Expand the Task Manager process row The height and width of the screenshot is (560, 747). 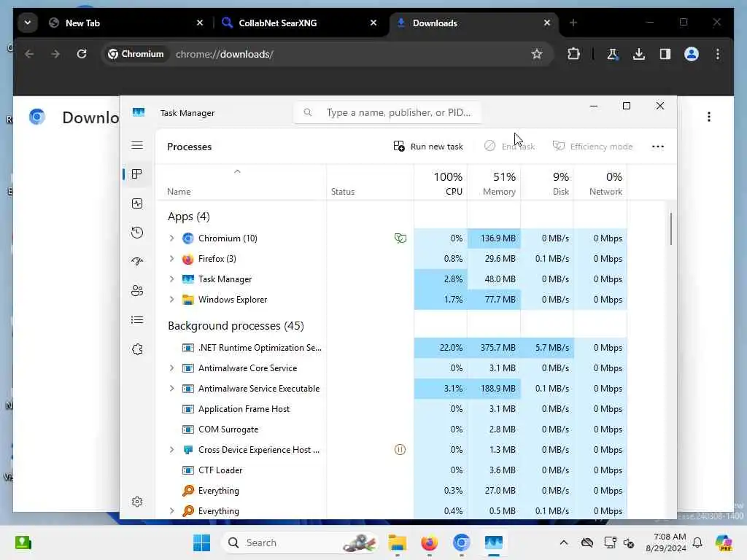click(x=172, y=279)
